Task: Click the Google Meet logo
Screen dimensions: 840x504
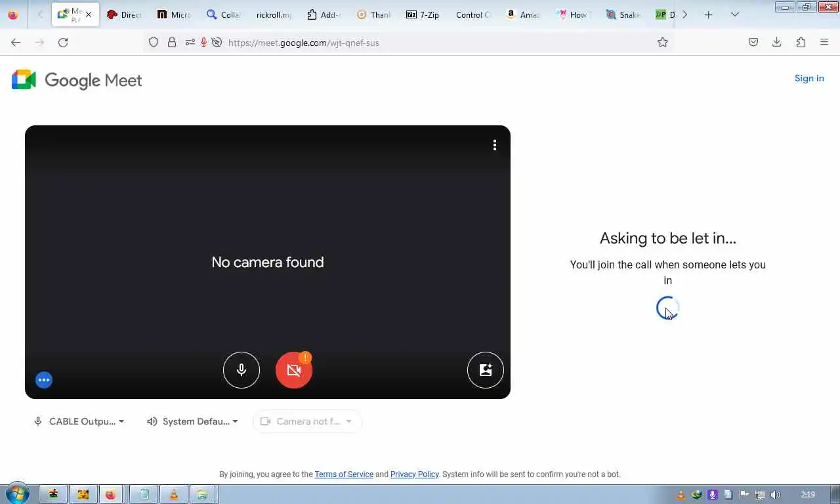Action: tap(77, 80)
